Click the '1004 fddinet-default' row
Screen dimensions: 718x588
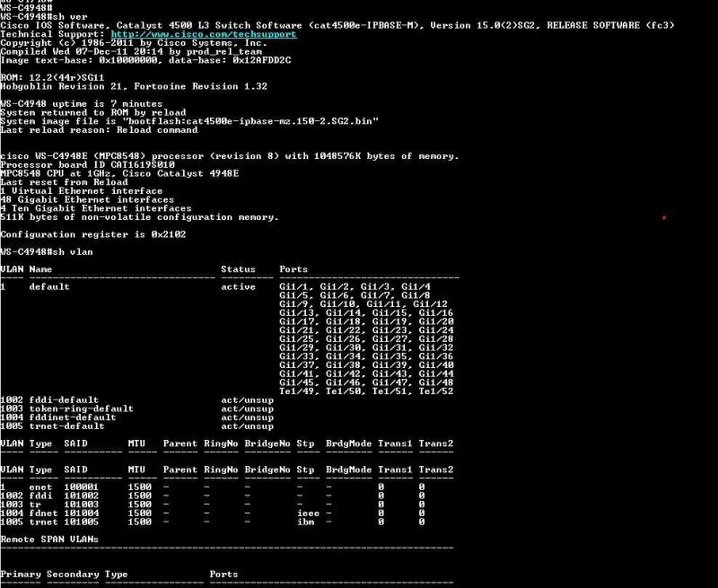click(137, 417)
